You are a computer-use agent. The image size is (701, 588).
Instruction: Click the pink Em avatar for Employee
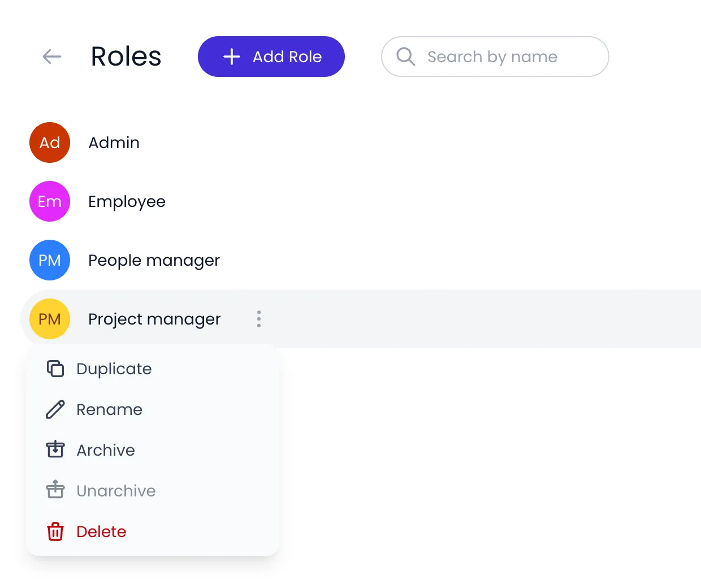click(x=50, y=201)
